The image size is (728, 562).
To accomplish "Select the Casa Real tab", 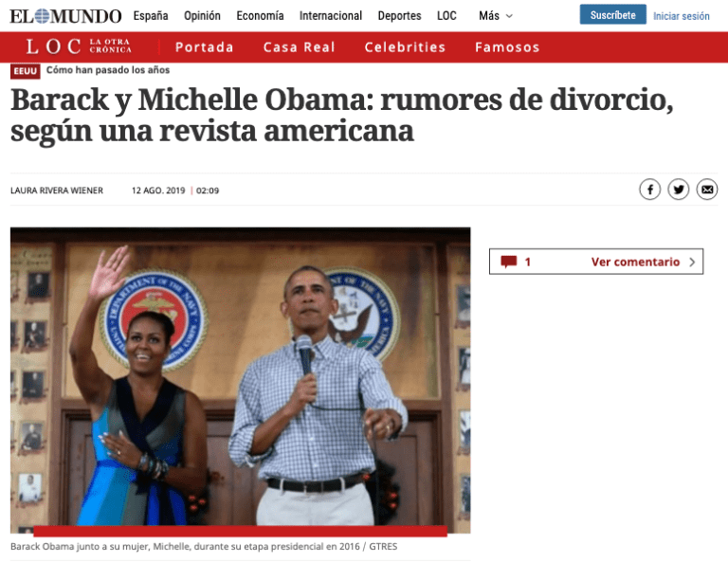I will coord(299,46).
